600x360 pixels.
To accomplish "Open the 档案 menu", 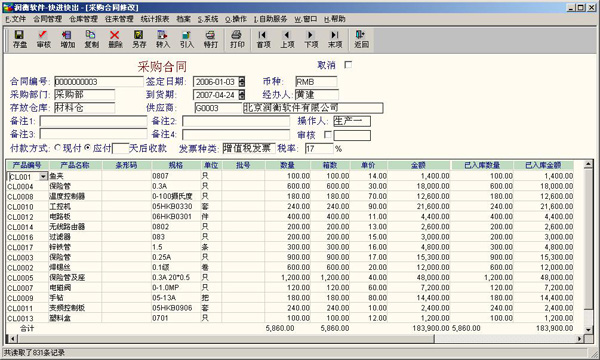I will pyautogui.click(x=184, y=19).
